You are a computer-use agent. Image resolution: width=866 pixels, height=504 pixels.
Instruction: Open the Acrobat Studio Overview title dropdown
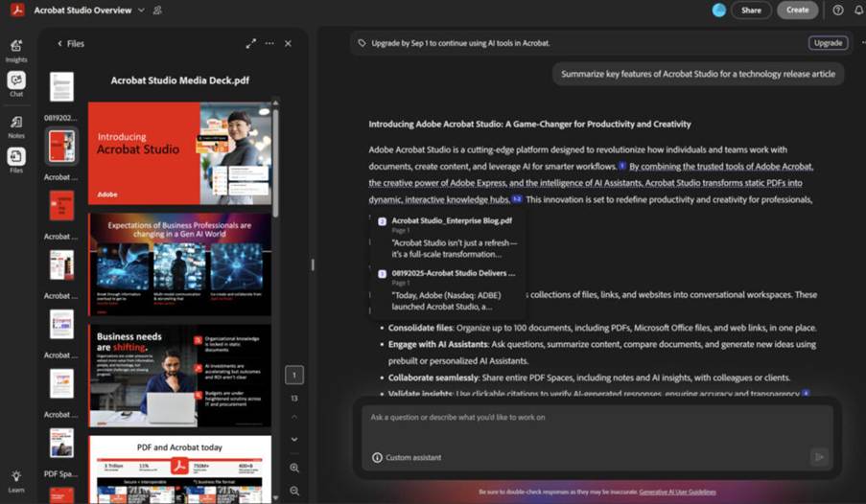[141, 10]
